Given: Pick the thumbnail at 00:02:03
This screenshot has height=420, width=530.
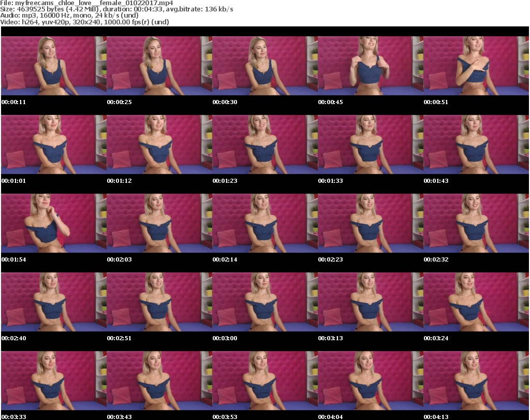Looking at the screenshot, I should pyautogui.click(x=159, y=223).
